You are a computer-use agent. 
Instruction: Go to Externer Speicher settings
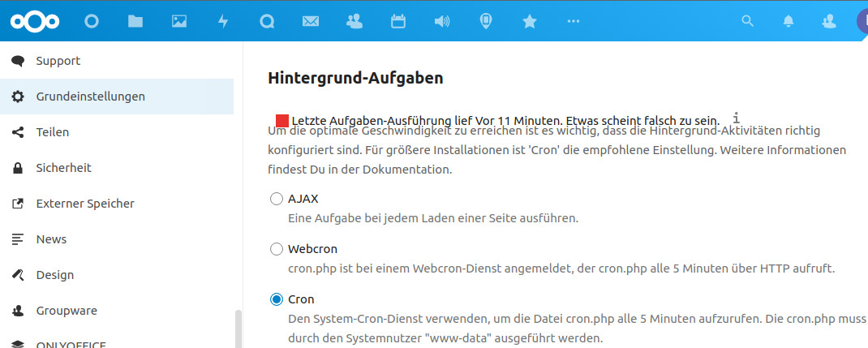(x=85, y=204)
